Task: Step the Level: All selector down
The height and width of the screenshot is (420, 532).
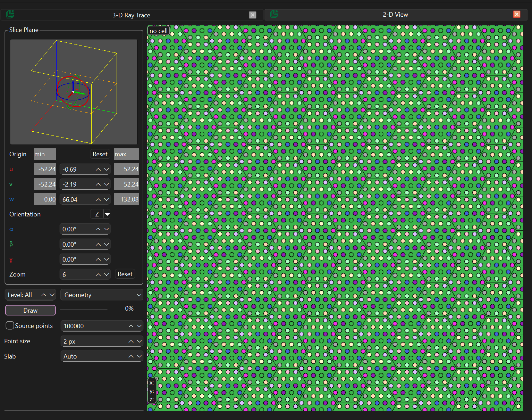Action: tap(52, 295)
